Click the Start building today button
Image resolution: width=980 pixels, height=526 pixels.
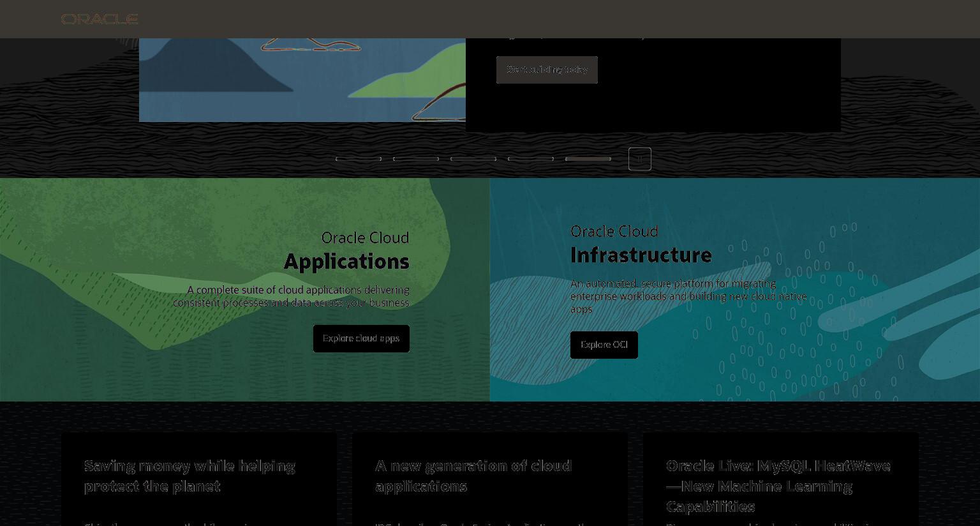tap(547, 70)
